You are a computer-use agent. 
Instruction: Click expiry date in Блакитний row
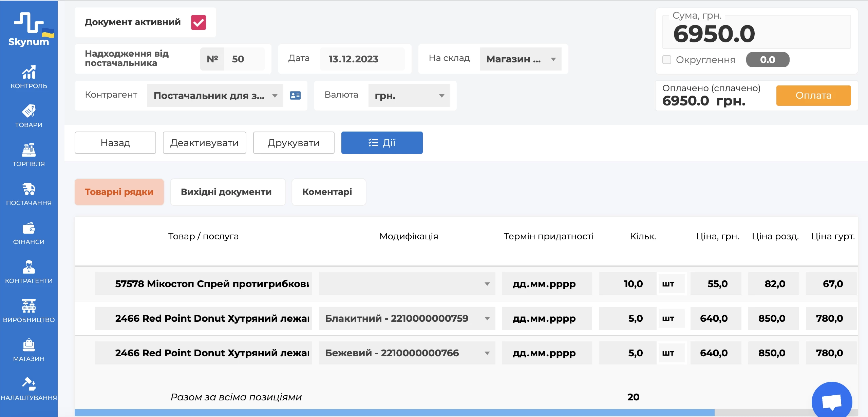[x=547, y=318]
